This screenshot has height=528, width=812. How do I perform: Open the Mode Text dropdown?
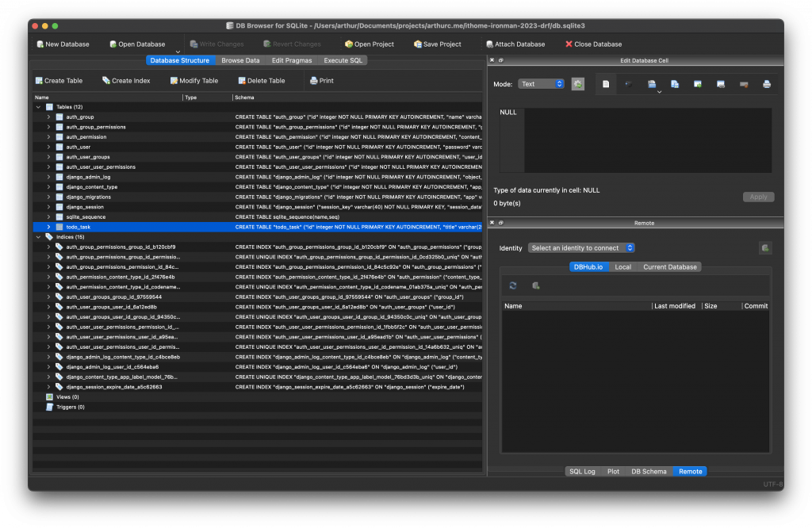(541, 84)
